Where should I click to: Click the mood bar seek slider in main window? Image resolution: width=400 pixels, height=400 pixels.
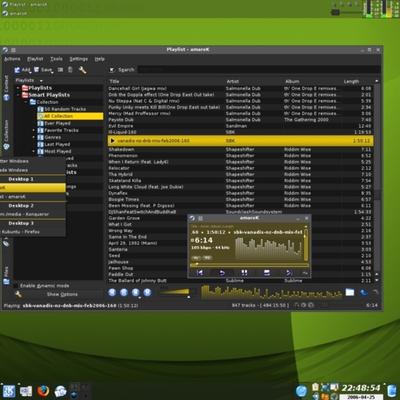pos(271,292)
